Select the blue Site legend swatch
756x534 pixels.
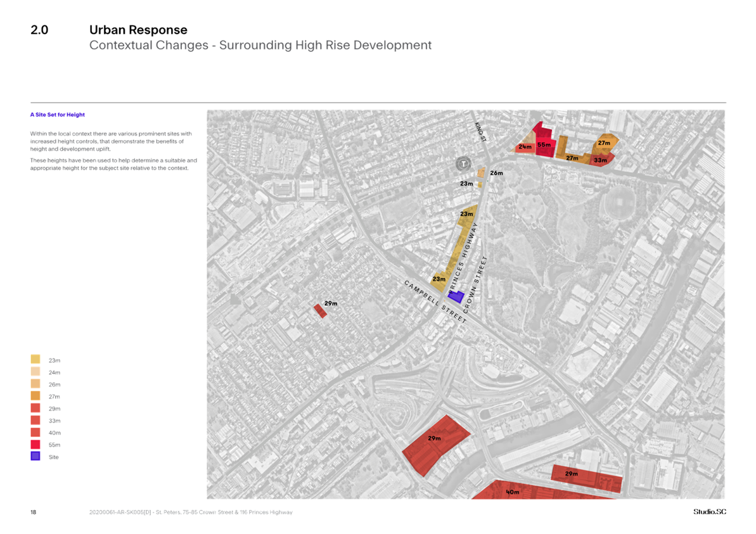(x=35, y=456)
